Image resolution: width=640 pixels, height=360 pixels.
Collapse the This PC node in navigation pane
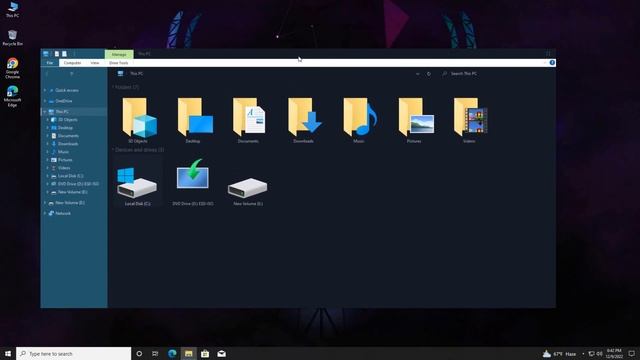coord(44,111)
